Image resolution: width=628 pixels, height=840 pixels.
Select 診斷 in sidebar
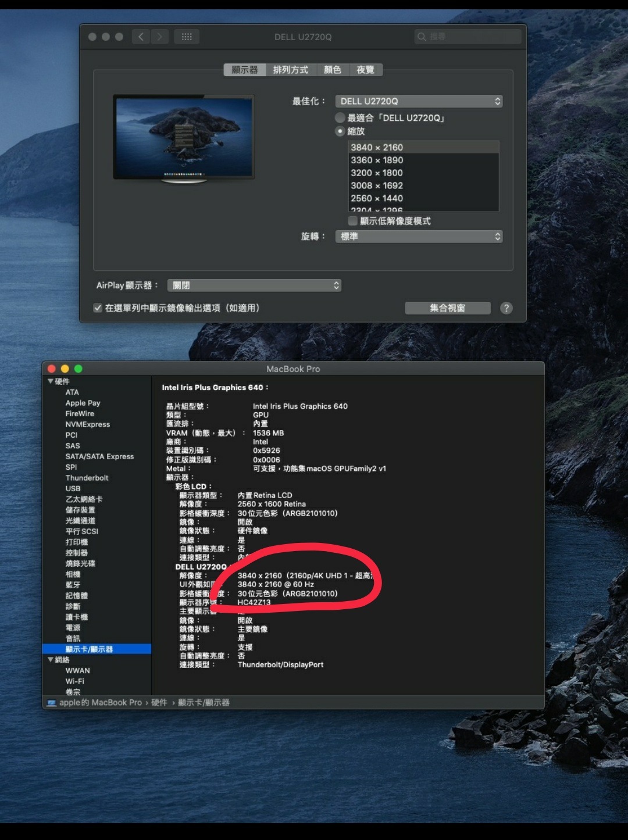tap(73, 606)
